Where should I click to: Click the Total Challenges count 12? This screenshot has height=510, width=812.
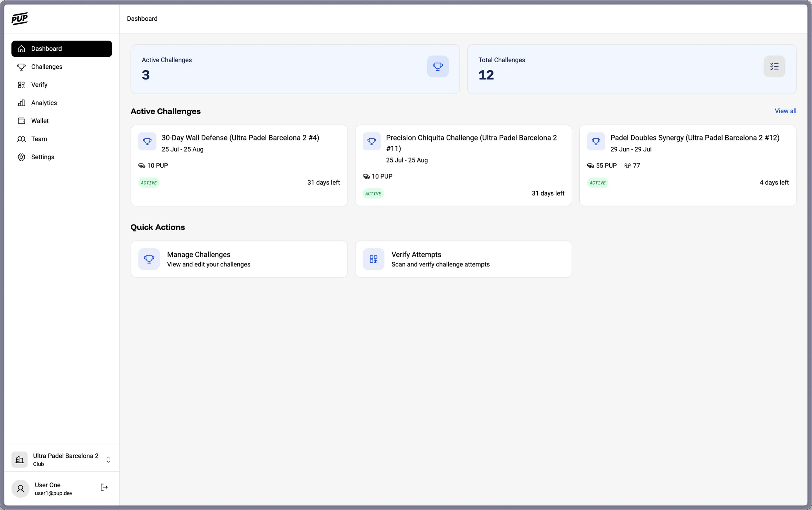(x=486, y=75)
